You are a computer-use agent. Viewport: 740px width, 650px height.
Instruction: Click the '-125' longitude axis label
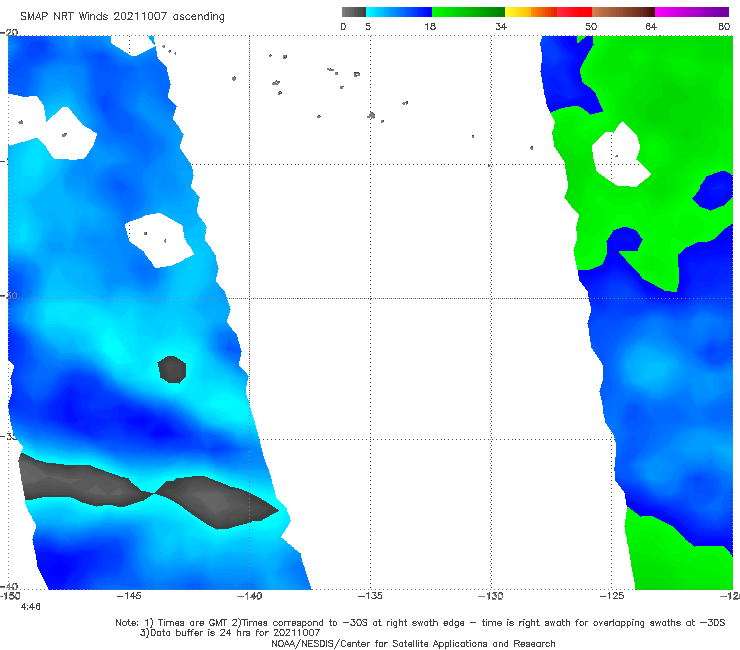point(612,596)
